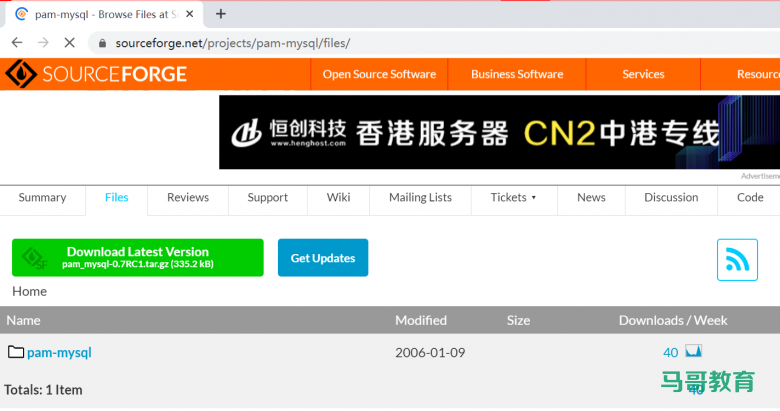Stop the page loading with the X button
Viewport: 780px width, 411px height.
click(70, 43)
